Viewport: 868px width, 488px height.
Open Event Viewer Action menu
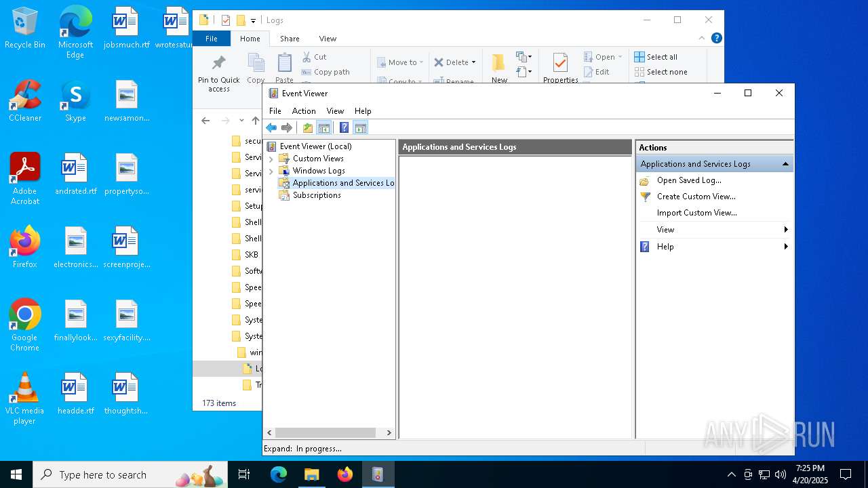point(304,110)
